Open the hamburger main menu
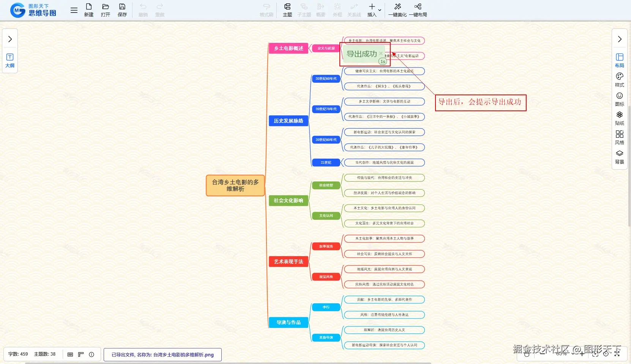Viewport: 631px width, 364px height. (x=74, y=10)
